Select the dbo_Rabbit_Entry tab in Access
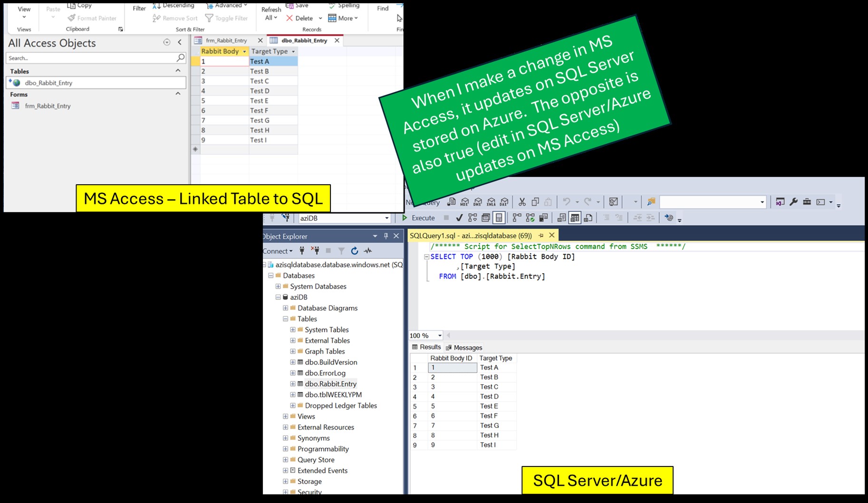Image resolution: width=868 pixels, height=503 pixels. (304, 40)
